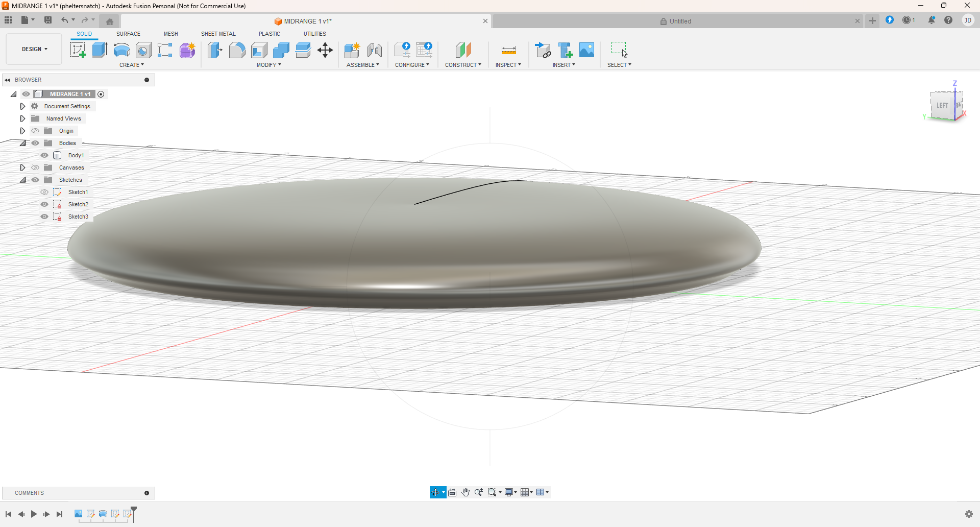
Task: Open the DESIGN workspace dropdown
Action: [x=34, y=49]
